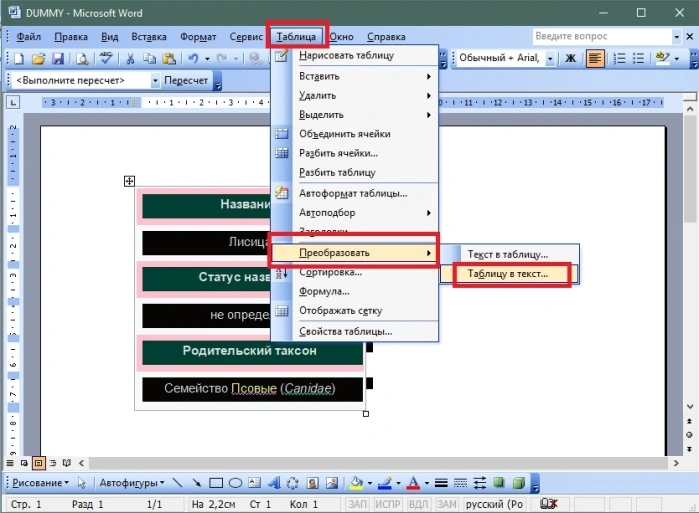
Task: Expand the Автофигуры dropdown
Action: [132, 483]
